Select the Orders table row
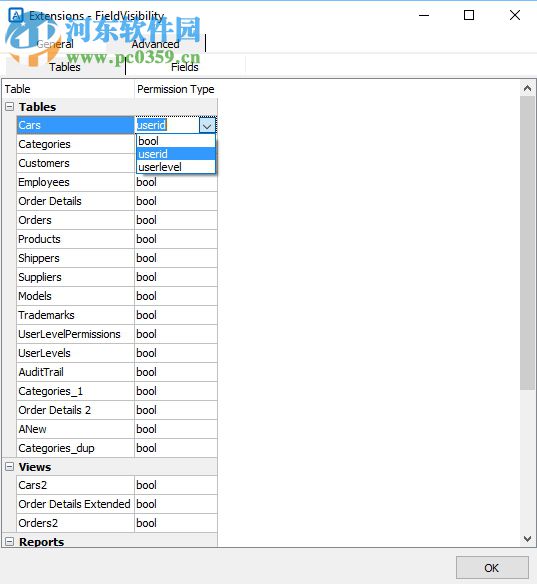This screenshot has width=537, height=584. coord(75,220)
